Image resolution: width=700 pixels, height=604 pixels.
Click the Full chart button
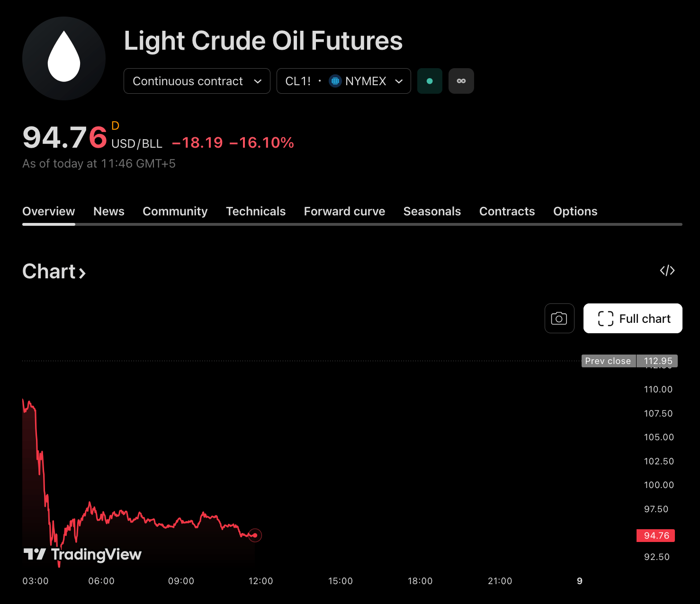click(x=633, y=319)
